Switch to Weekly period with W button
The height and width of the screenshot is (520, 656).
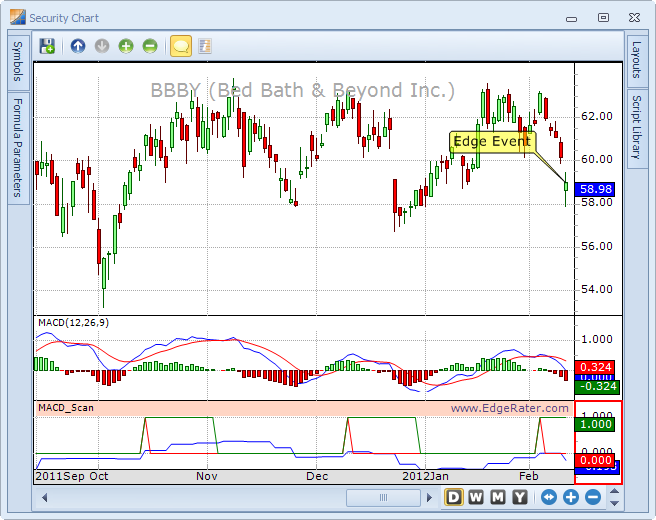coord(476,497)
